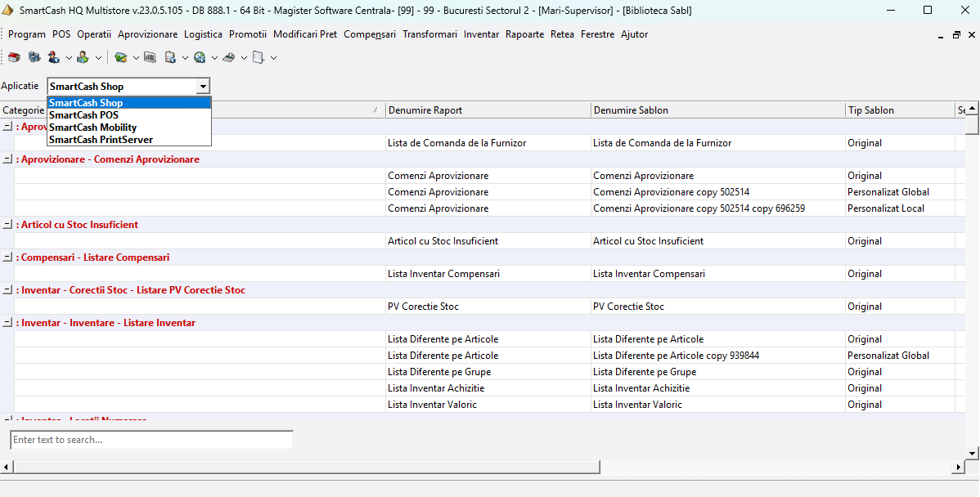Select 'Lista Inventar Valoric' report name cell

pyautogui.click(x=488, y=404)
